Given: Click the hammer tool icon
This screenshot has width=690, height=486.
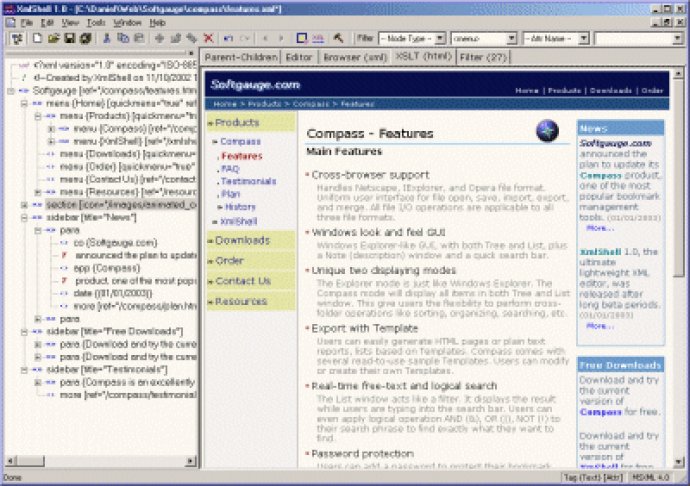Looking at the screenshot, I should (x=338, y=39).
